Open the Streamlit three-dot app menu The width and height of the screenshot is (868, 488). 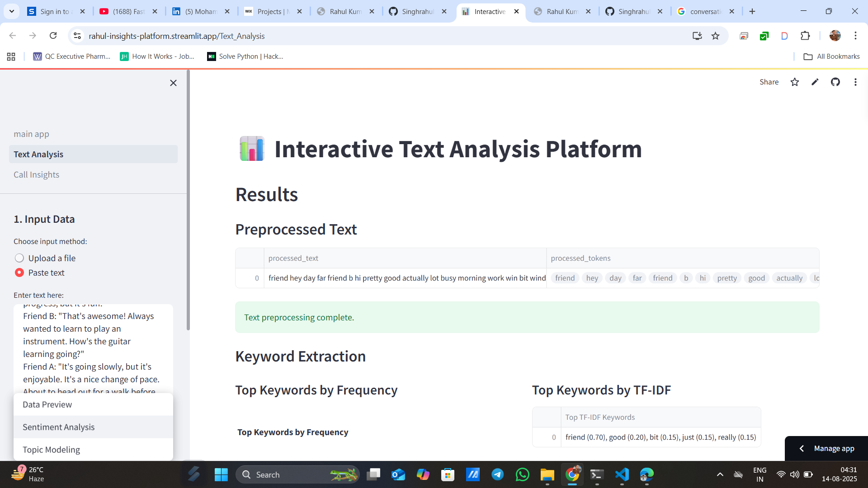tap(855, 82)
